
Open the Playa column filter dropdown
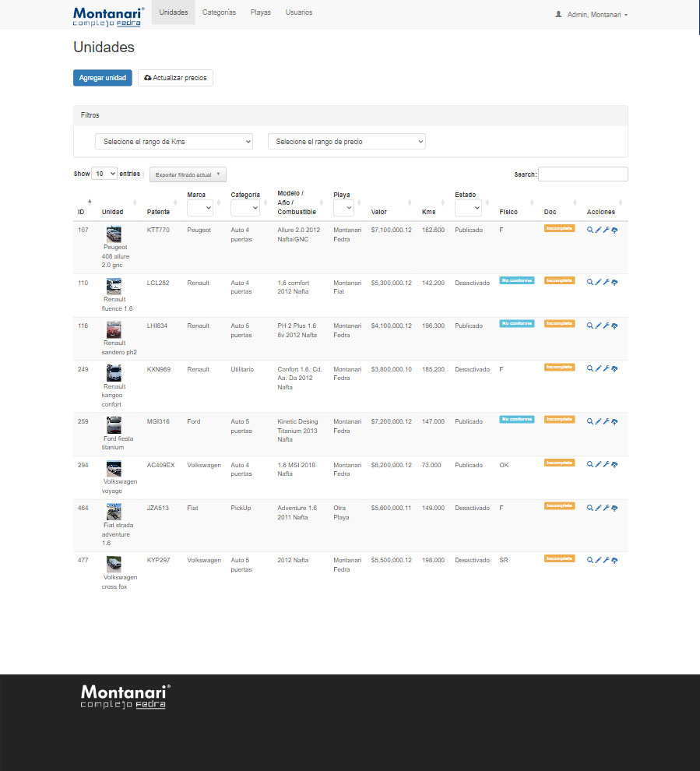click(343, 208)
